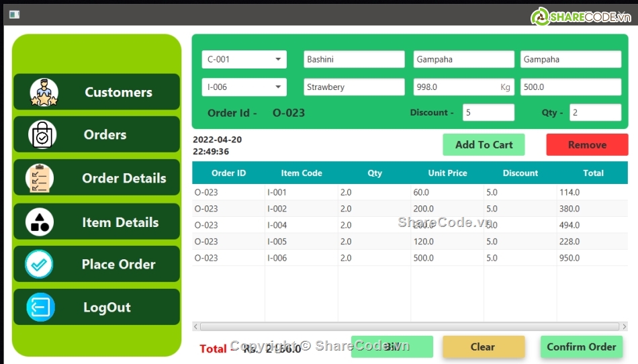Image resolution: width=638 pixels, height=364 pixels.
Task: Focus the Qty input field
Action: point(594,113)
